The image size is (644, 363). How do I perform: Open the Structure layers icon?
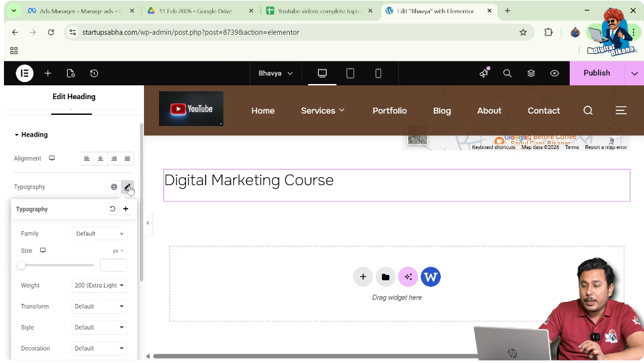(531, 74)
